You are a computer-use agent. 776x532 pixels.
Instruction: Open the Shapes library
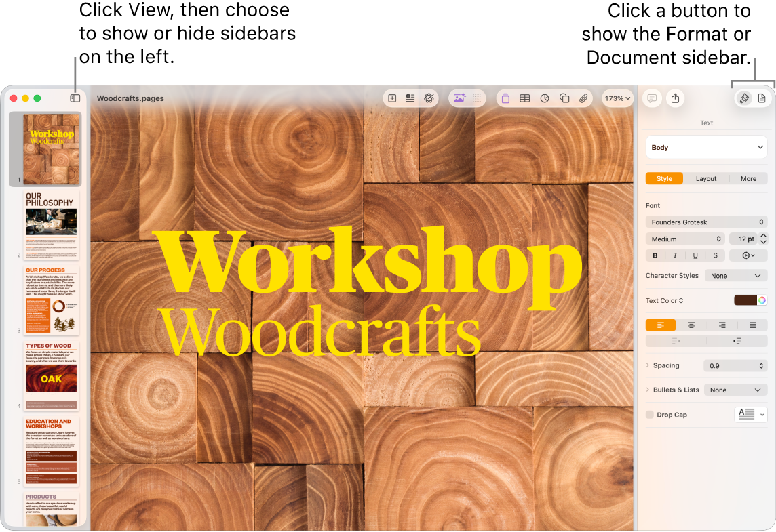point(564,98)
